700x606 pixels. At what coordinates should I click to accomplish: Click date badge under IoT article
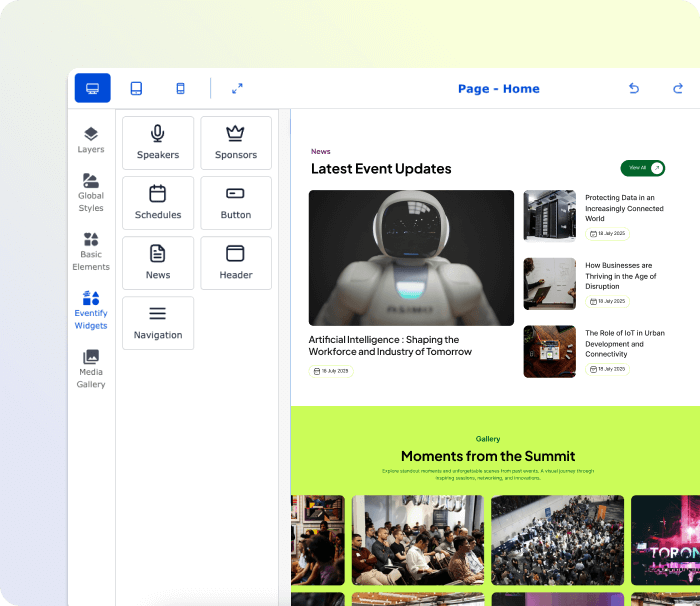click(607, 369)
